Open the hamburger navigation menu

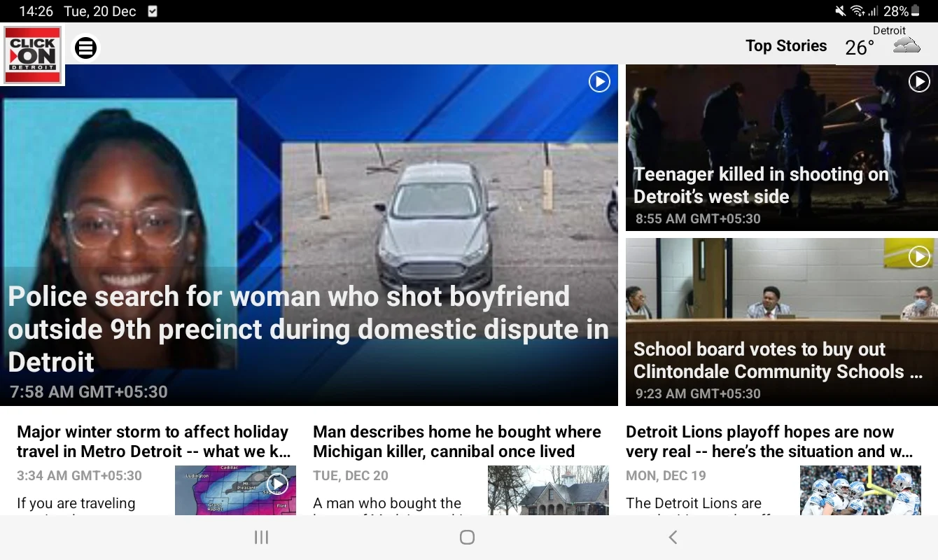[85, 48]
